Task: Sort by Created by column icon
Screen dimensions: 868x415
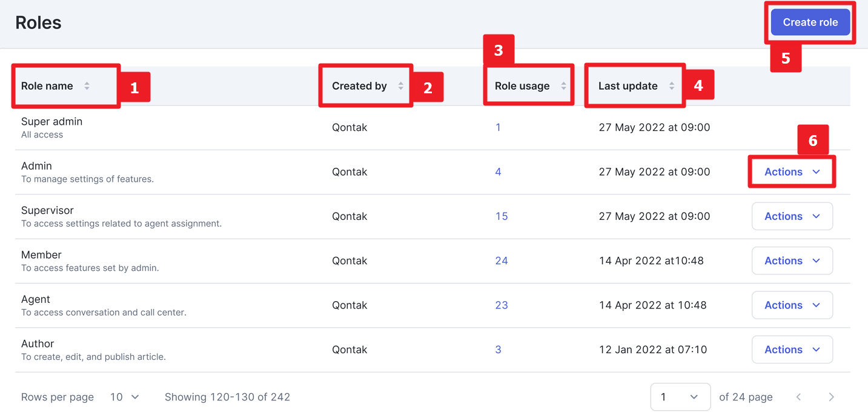Action: pyautogui.click(x=400, y=86)
